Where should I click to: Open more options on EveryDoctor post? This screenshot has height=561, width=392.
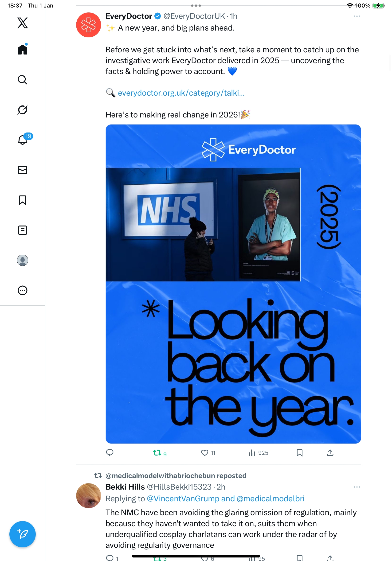(357, 16)
